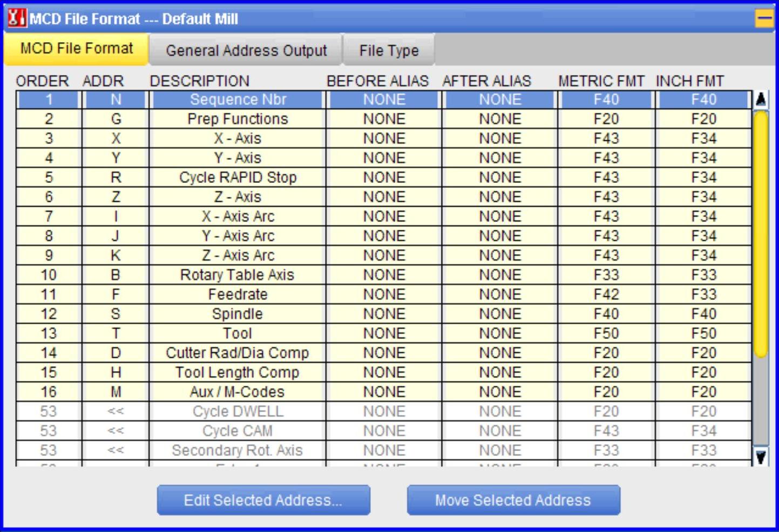Select the 'Z - Axis' description cell
The height and width of the screenshot is (532, 779).
[x=238, y=197]
